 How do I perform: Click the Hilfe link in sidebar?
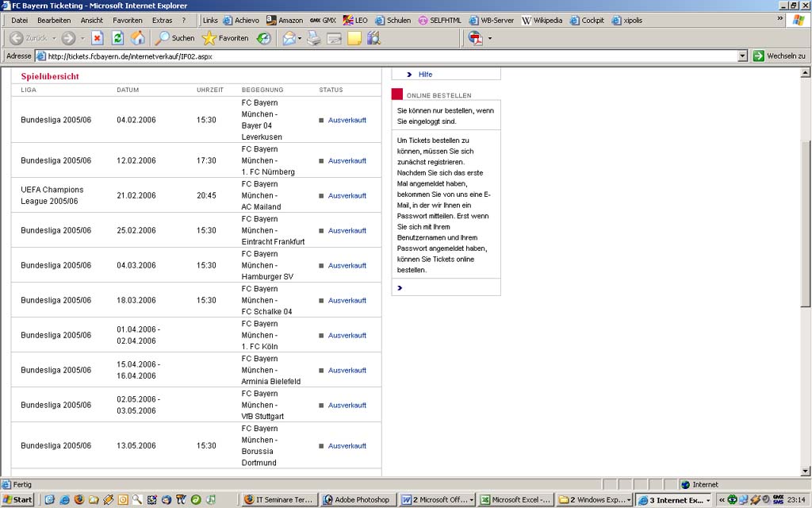[425, 74]
